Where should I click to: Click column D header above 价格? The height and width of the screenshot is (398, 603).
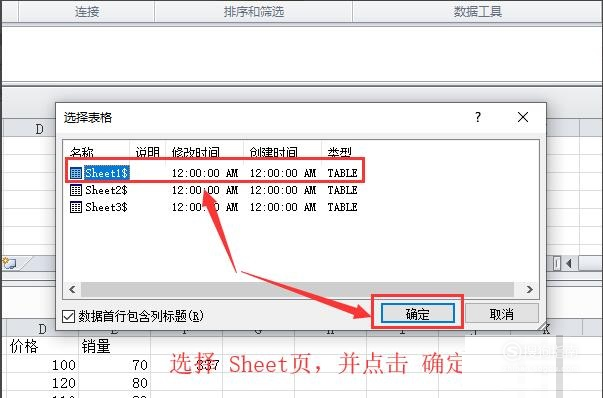click(x=42, y=329)
